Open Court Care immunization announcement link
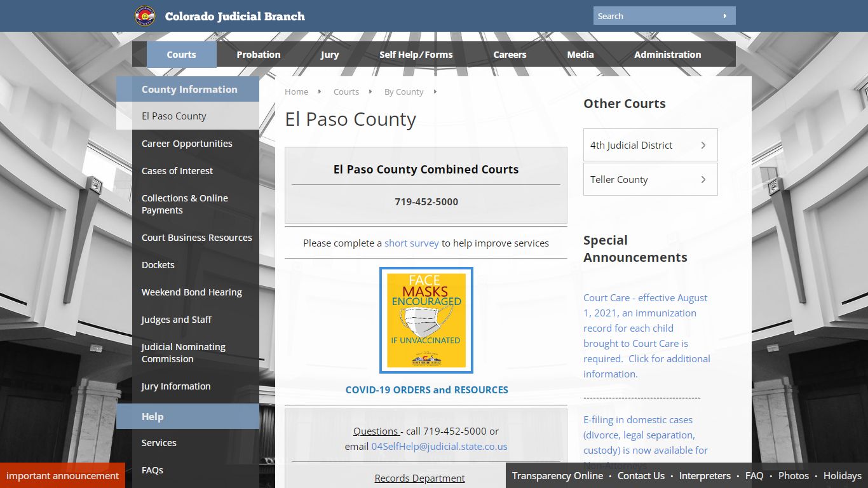 [x=647, y=335]
